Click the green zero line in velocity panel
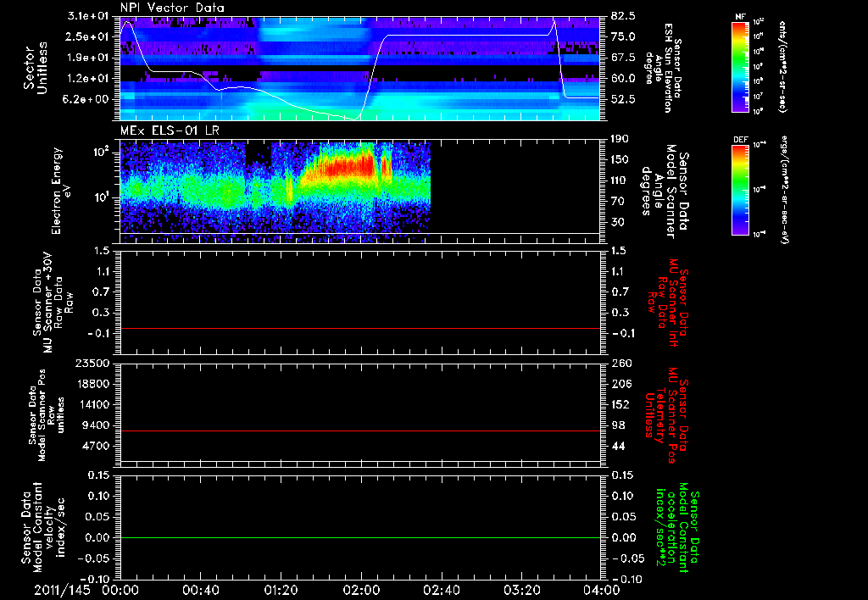Screen dimensions: 868x600 tap(359, 537)
